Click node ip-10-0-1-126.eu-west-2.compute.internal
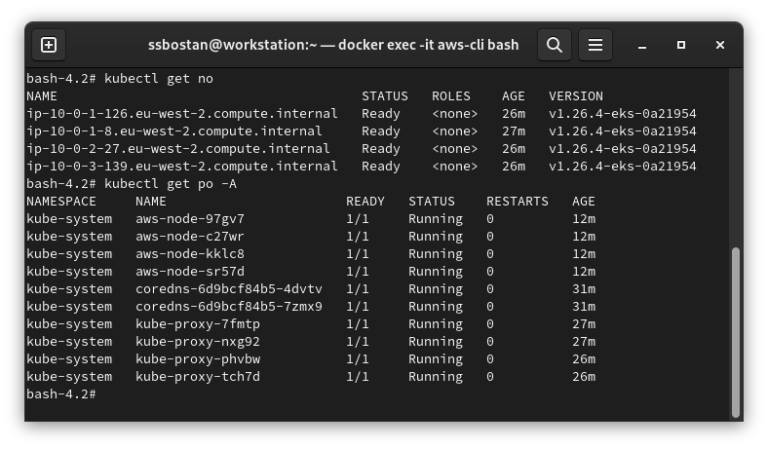Image resolution: width=768 pixels, height=449 pixels. [178, 114]
